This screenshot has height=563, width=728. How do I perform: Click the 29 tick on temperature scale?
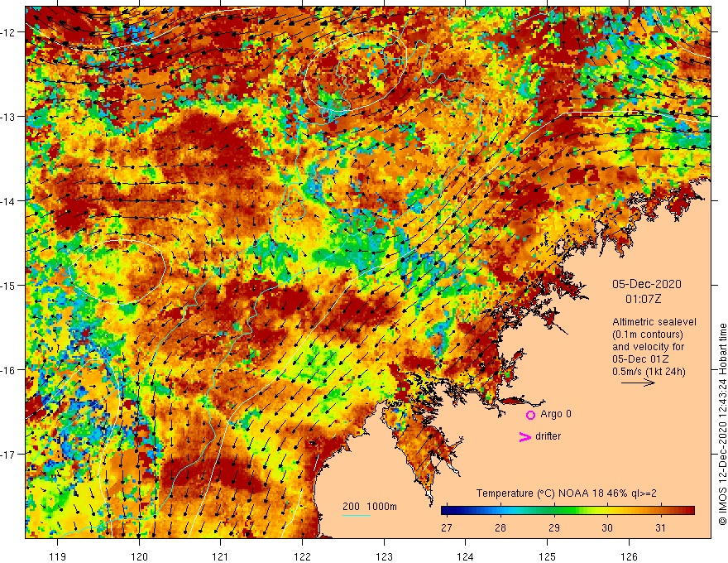tap(554, 527)
